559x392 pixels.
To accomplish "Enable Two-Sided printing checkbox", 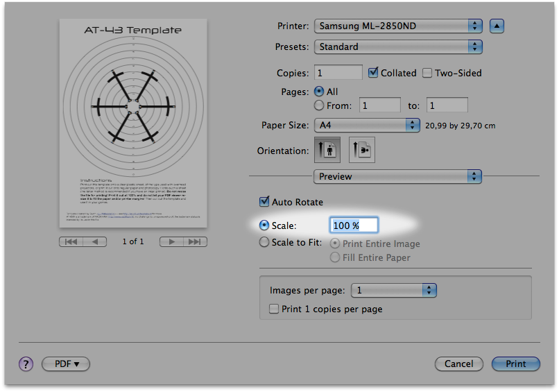I will click(427, 73).
